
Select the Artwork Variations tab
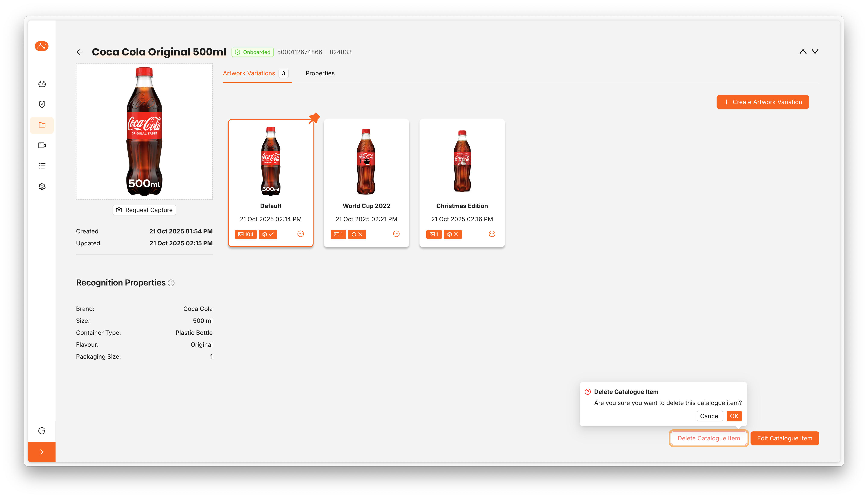(x=249, y=73)
